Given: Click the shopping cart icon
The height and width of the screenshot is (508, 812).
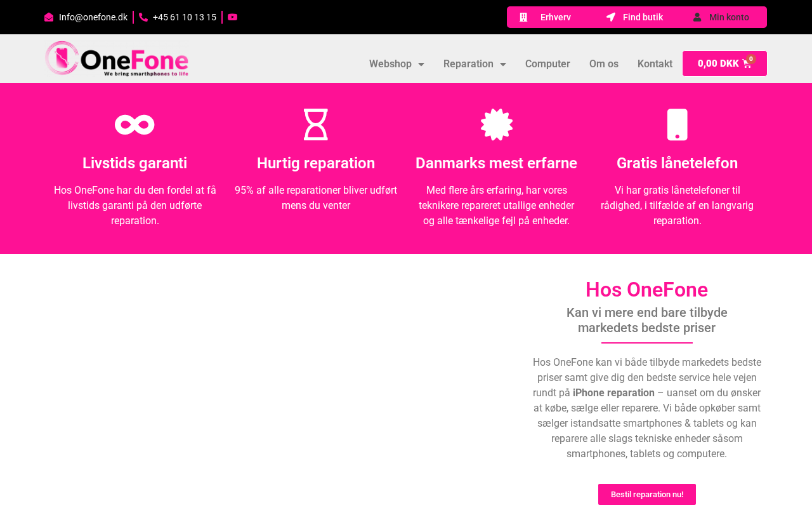Looking at the screenshot, I should click(x=747, y=63).
